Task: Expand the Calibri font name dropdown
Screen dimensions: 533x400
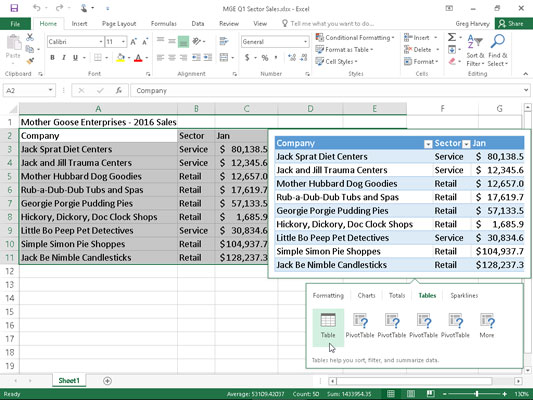Action: 101,42
